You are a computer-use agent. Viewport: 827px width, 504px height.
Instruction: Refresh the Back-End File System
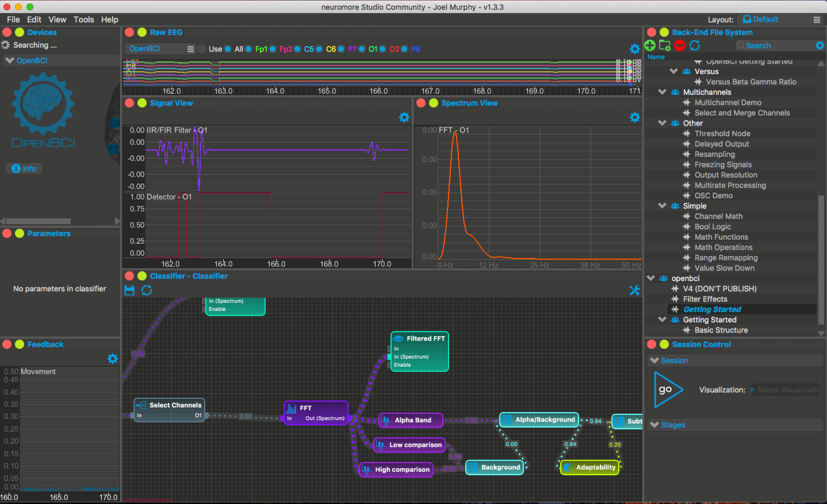(x=694, y=46)
